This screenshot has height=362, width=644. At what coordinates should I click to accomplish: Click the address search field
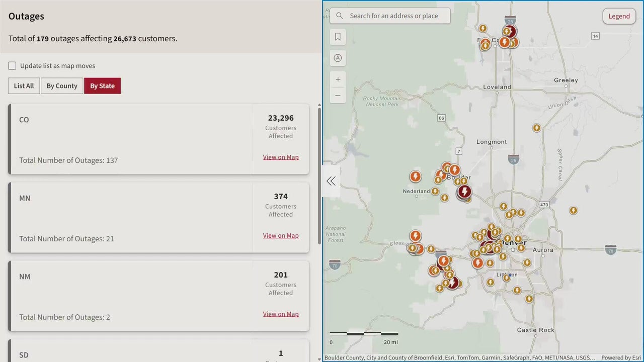(390, 16)
